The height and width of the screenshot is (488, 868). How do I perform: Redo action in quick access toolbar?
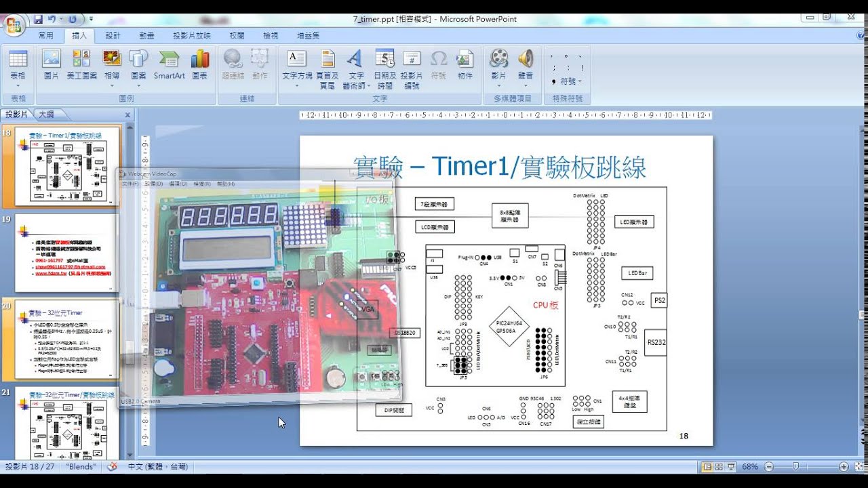pyautogui.click(x=73, y=19)
